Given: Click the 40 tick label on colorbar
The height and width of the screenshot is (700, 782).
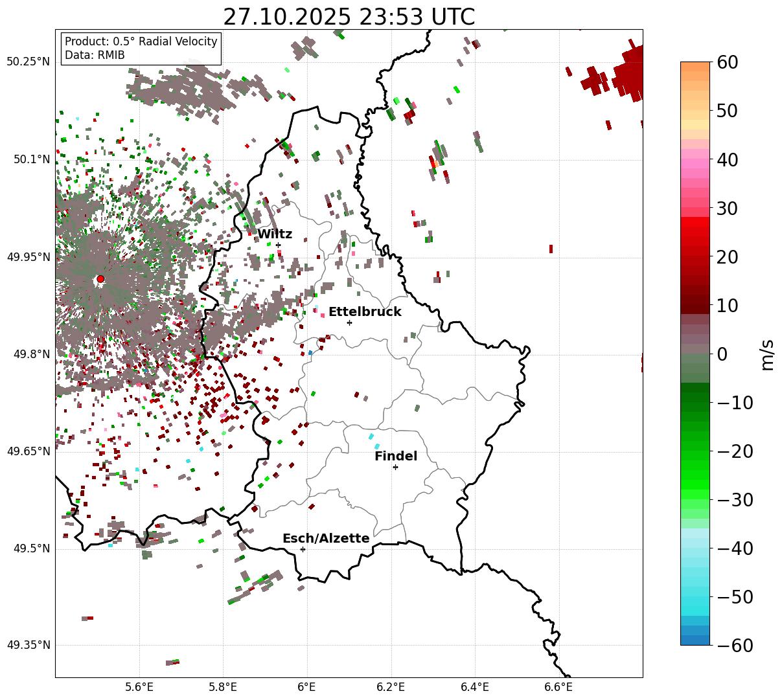Looking at the screenshot, I should 728,159.
